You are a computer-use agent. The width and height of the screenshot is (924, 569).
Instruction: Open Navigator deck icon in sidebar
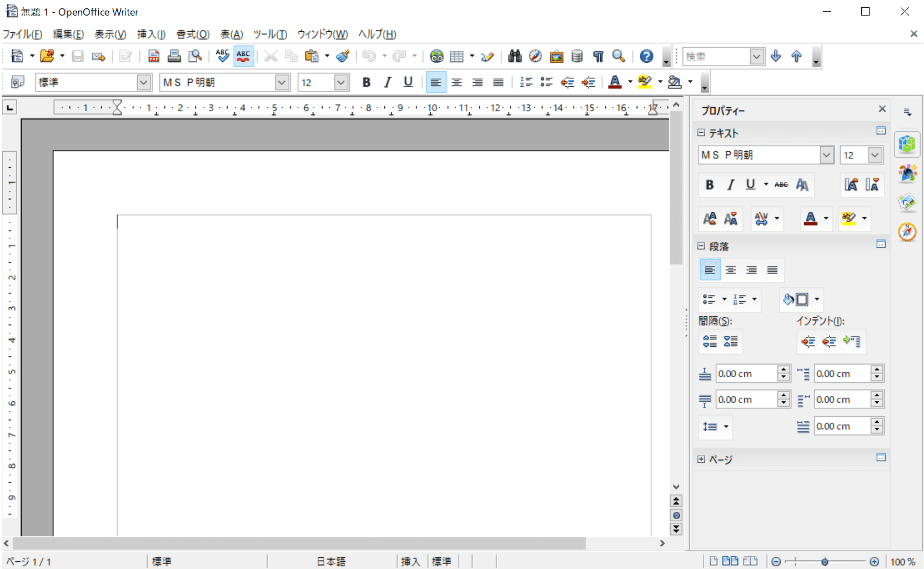pos(907,231)
